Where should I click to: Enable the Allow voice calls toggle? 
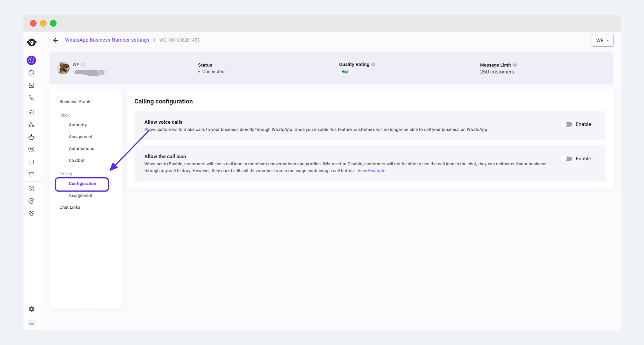[x=566, y=124]
